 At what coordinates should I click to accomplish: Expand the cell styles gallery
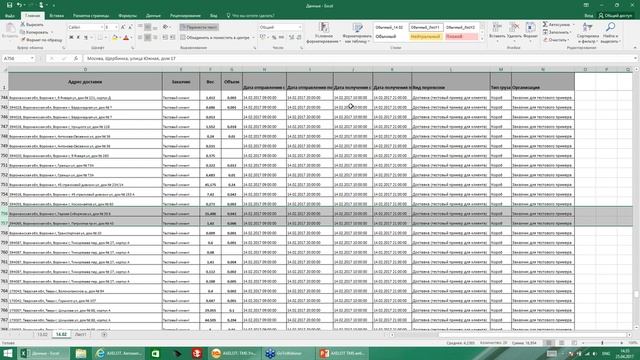[482, 39]
